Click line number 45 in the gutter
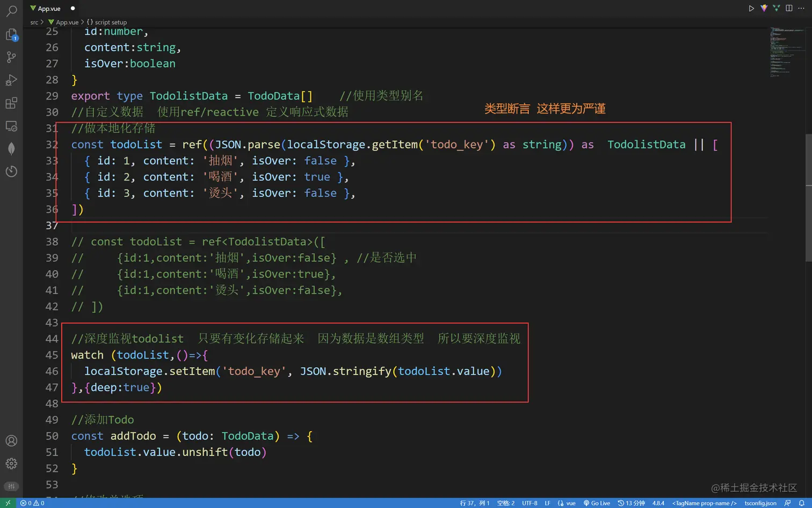 point(52,355)
